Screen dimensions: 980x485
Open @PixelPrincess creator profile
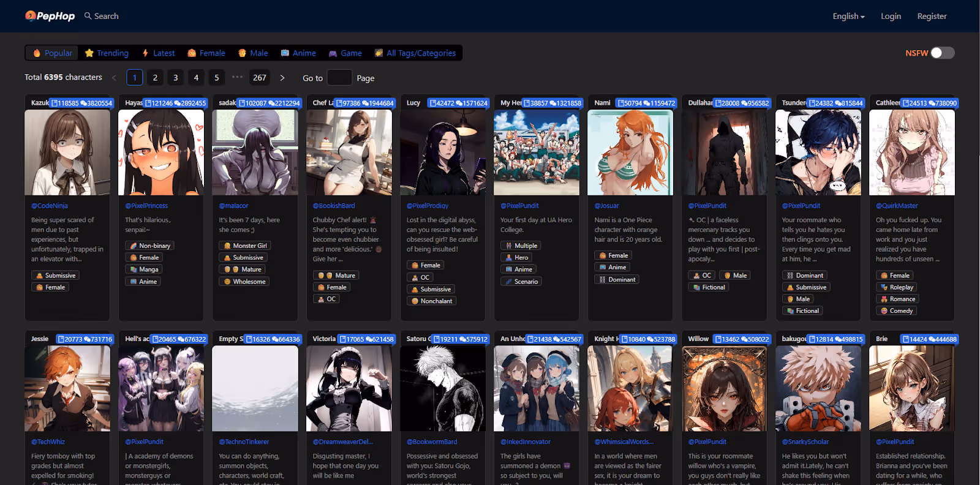[146, 206]
